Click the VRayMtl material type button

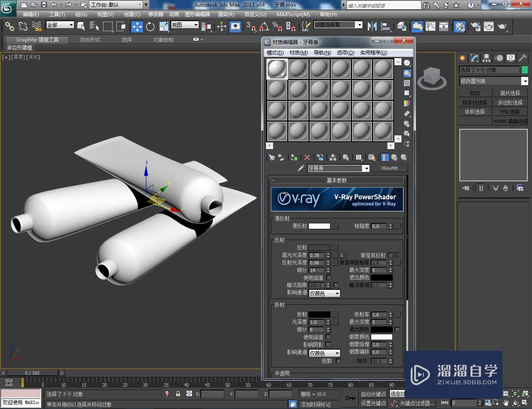tap(389, 168)
